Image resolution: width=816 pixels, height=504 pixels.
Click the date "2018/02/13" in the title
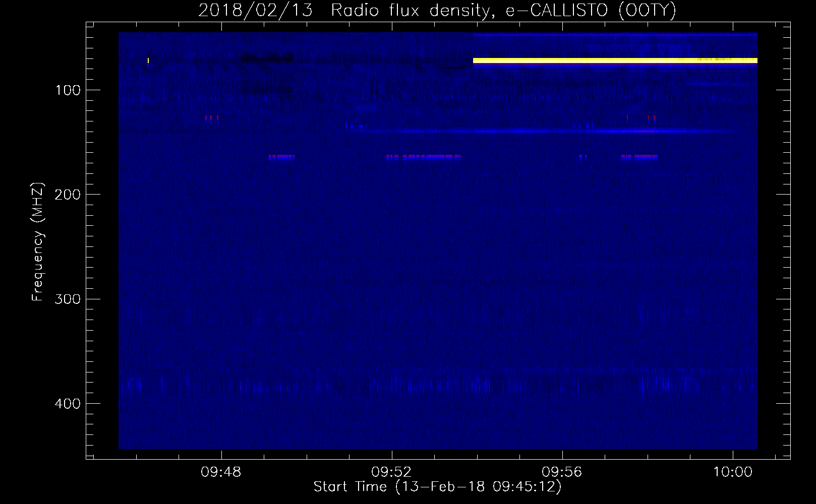(x=257, y=10)
